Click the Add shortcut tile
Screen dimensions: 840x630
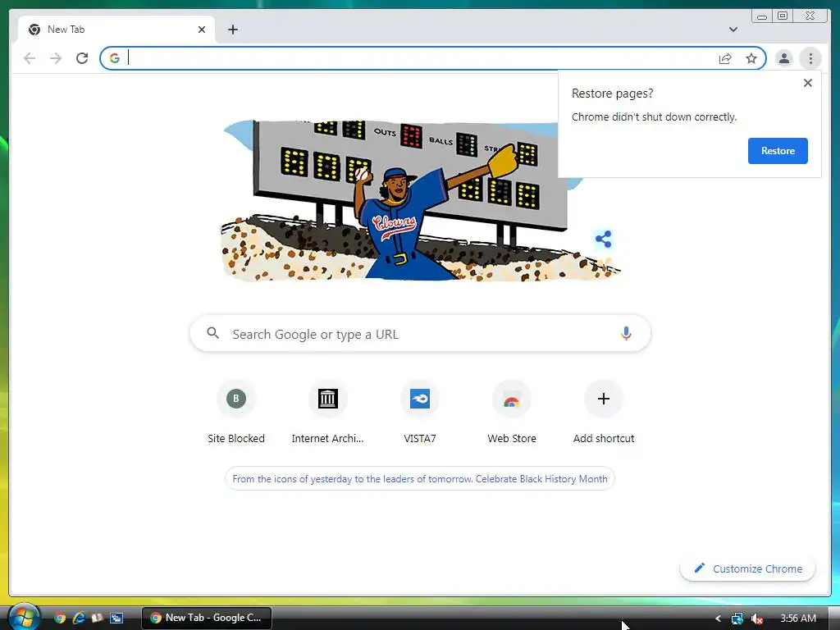point(604,412)
